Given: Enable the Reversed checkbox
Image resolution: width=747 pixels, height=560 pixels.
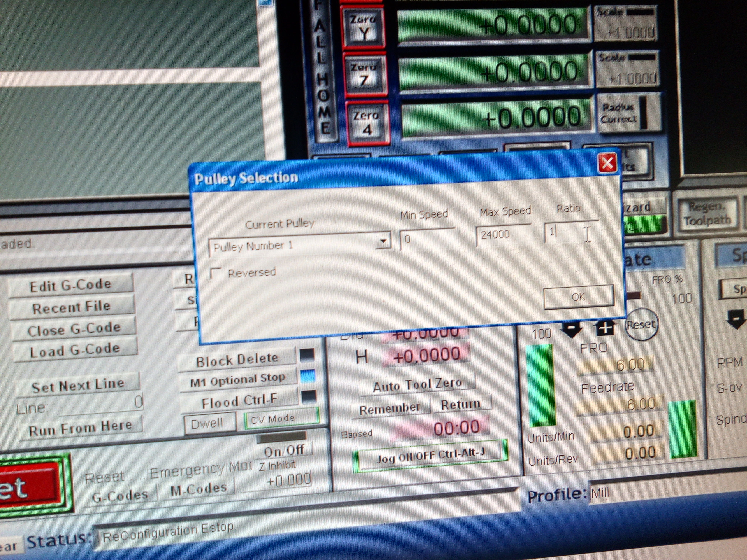Looking at the screenshot, I should (x=216, y=273).
